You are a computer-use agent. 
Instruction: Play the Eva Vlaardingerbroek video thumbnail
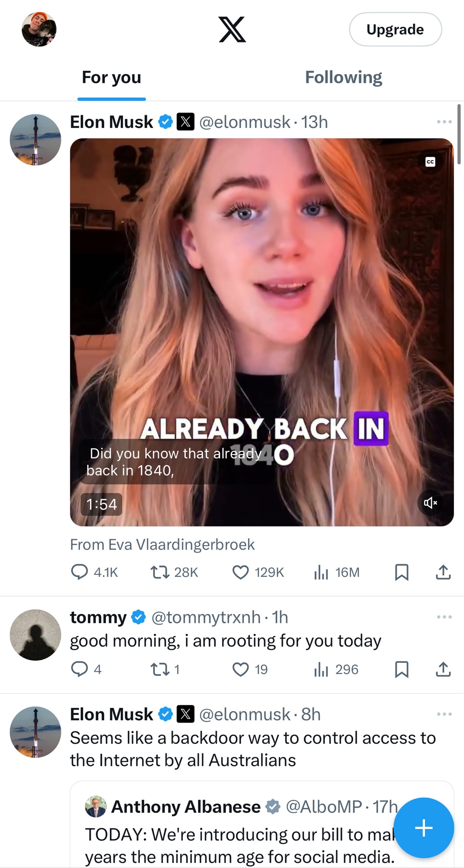point(262,304)
